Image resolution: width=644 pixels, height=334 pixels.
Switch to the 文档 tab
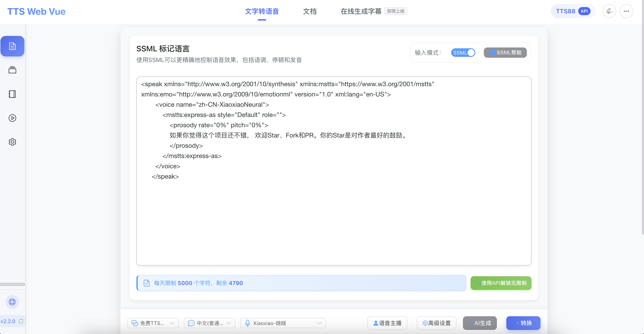tap(310, 12)
